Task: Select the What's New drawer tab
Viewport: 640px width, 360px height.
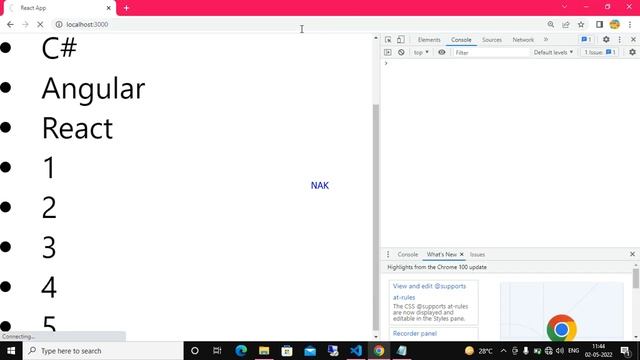Action: (441, 254)
